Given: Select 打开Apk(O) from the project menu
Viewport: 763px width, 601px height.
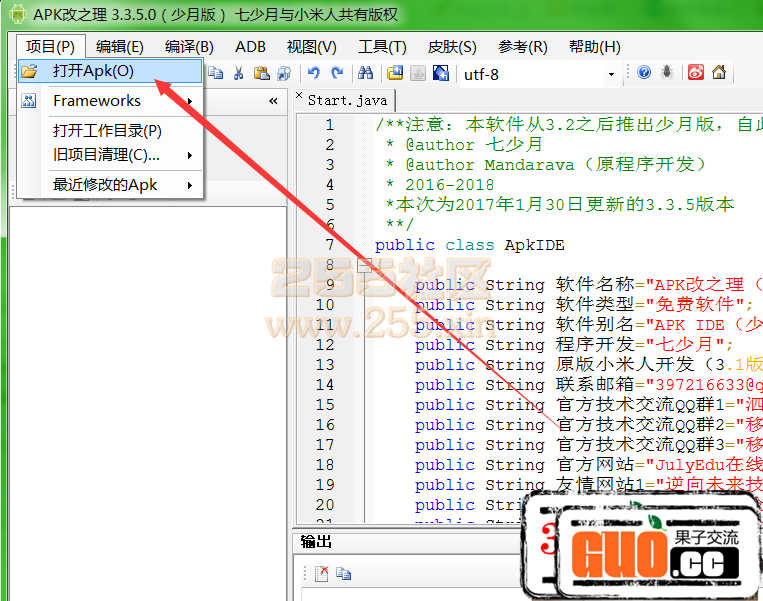Looking at the screenshot, I should [x=93, y=71].
